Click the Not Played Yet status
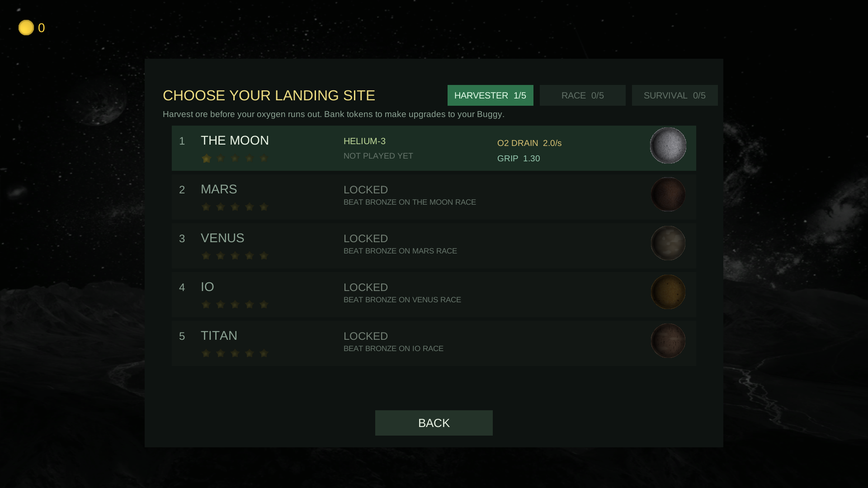The image size is (868, 488). tap(378, 156)
